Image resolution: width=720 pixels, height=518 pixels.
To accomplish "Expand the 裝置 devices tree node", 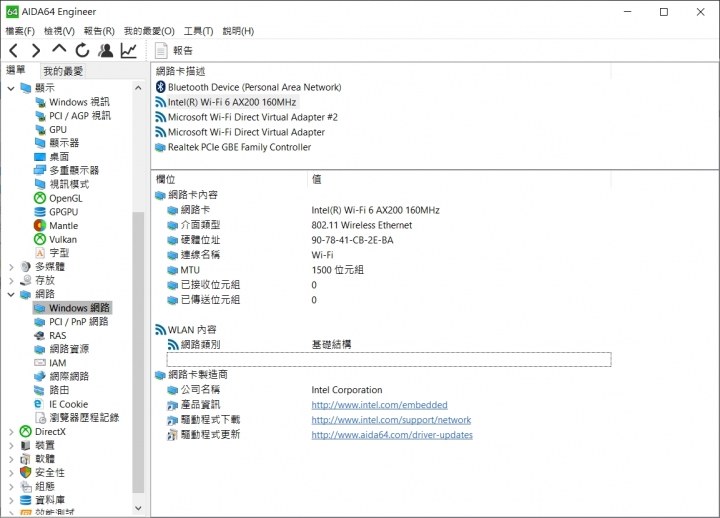I will pyautogui.click(x=11, y=445).
